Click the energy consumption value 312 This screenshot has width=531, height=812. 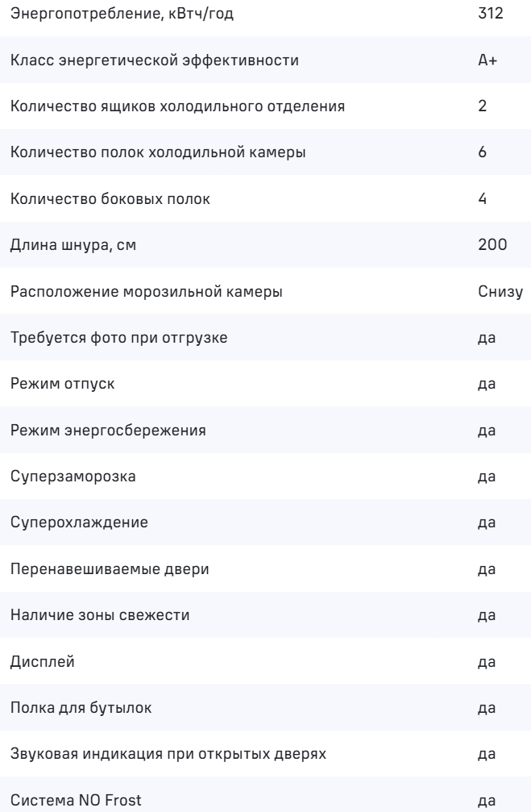tap(489, 15)
